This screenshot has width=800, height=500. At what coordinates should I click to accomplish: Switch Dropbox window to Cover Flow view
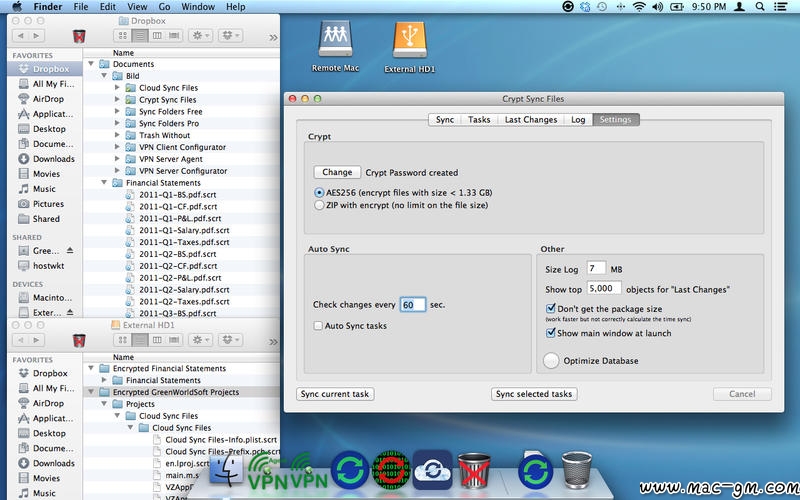coord(174,36)
